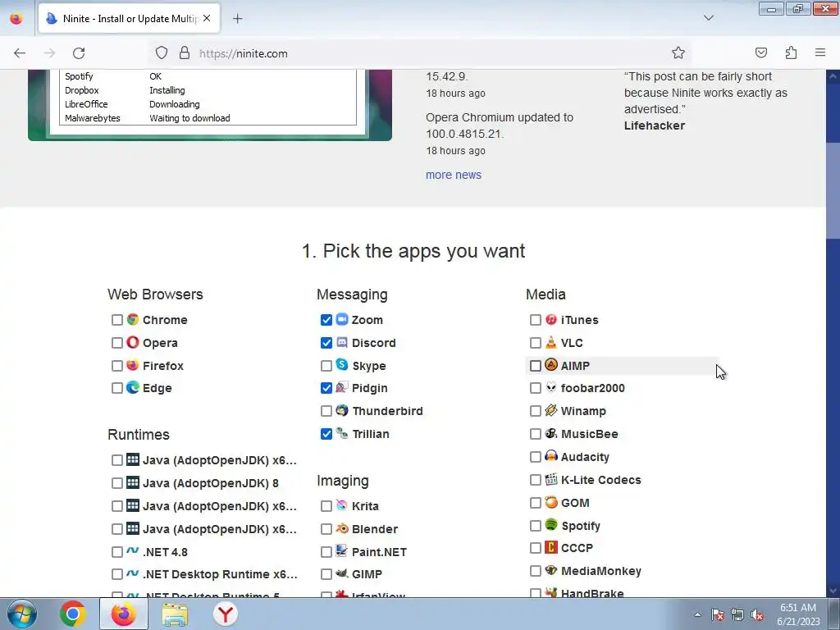The height and width of the screenshot is (630, 840).
Task: Click the Audacity headphones icon
Action: (551, 457)
